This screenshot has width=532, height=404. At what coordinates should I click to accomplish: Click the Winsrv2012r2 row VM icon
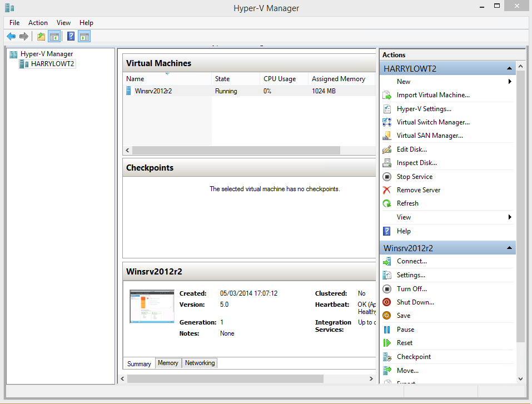pyautogui.click(x=128, y=91)
